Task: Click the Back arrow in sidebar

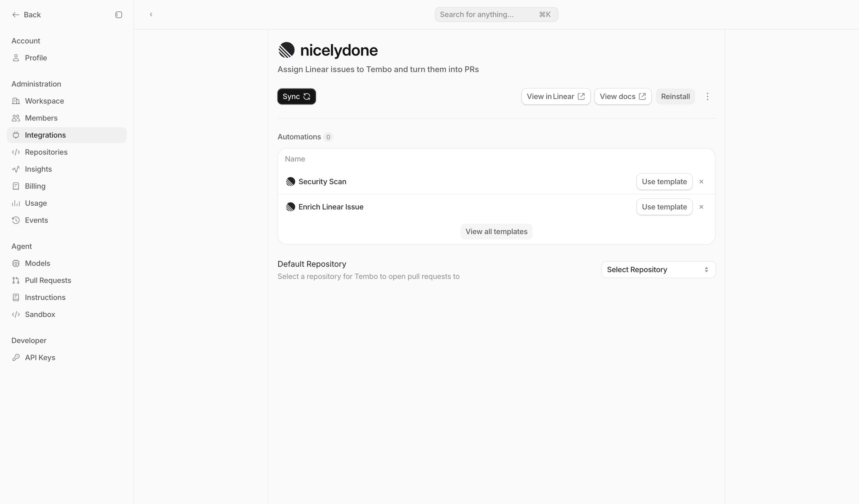Action: [x=15, y=15]
